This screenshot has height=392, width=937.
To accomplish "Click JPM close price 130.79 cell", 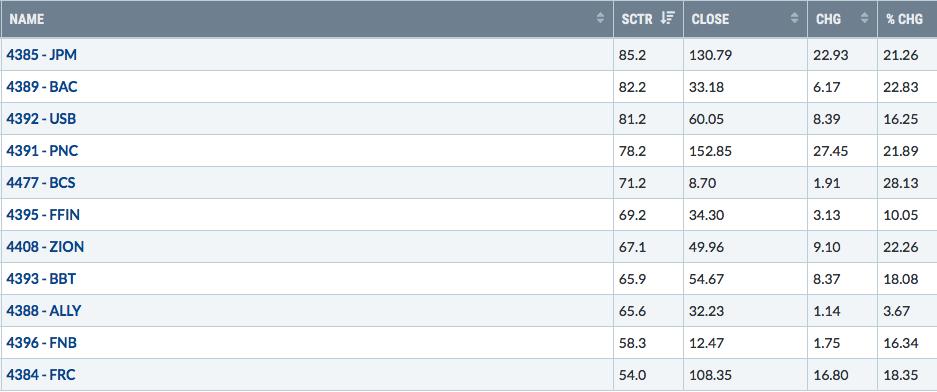I will [x=745, y=55].
